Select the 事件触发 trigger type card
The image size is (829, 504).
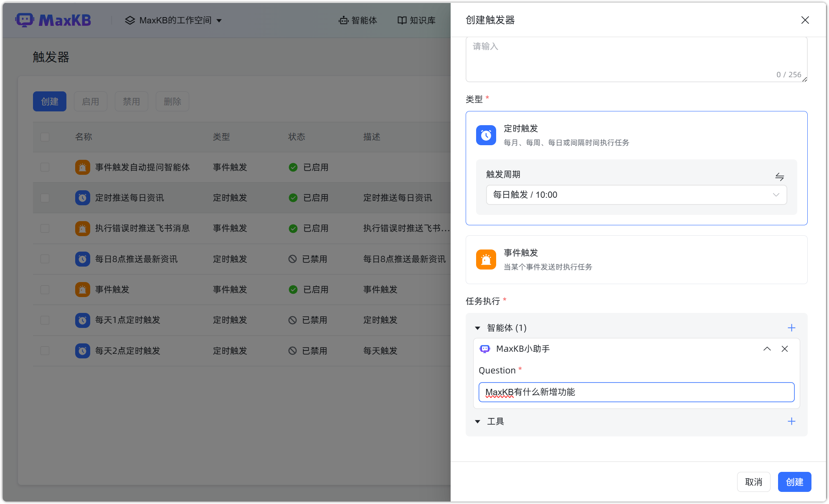pos(636,260)
